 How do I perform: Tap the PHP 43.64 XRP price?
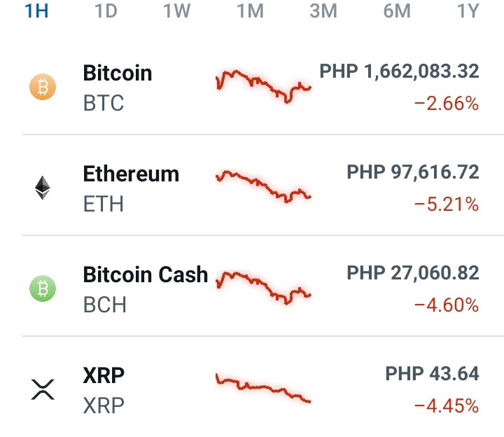[x=432, y=373]
